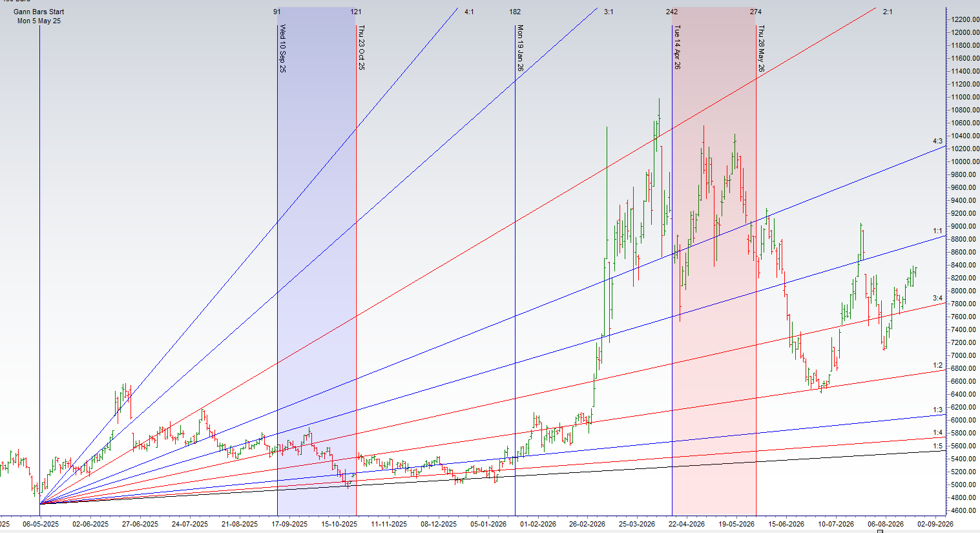Select the "4:3" Gann angle label
The image size is (980, 533).
pos(937,141)
